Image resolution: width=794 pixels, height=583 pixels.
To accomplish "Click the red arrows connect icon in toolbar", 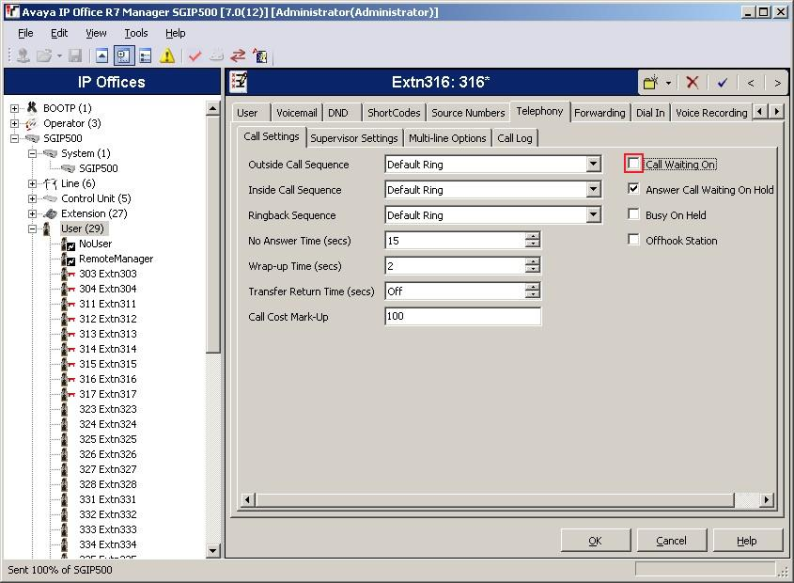I will point(238,56).
